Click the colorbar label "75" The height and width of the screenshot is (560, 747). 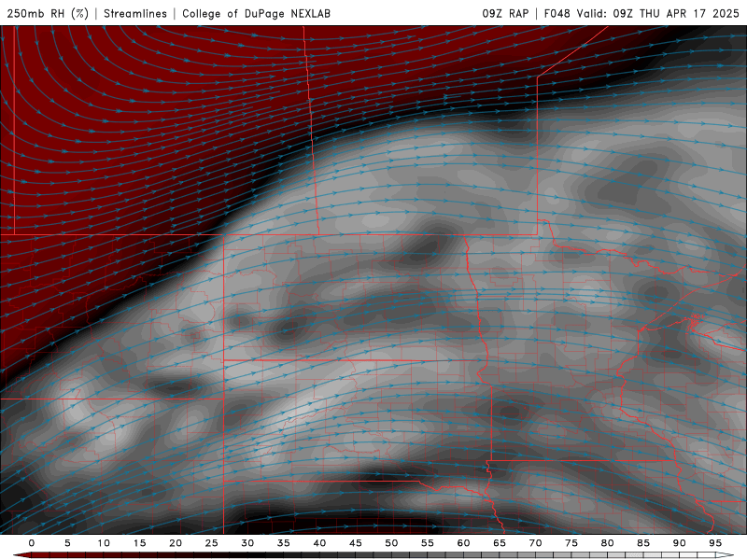click(x=571, y=543)
